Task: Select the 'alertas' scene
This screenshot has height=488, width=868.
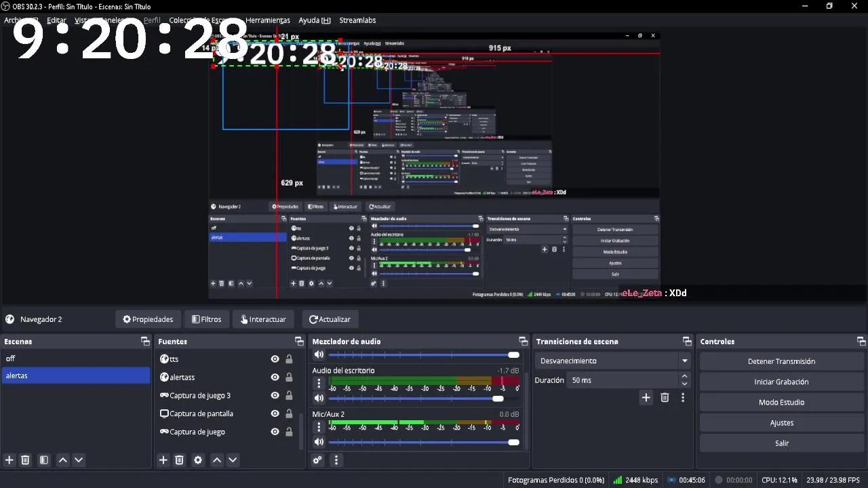Action: 76,375
